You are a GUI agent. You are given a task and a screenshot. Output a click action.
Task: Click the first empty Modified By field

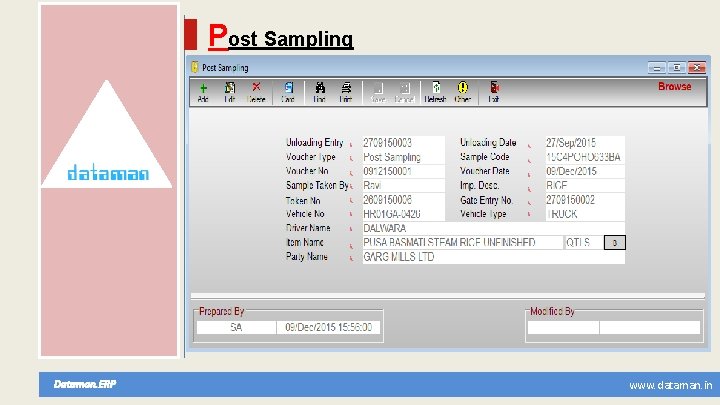563,327
